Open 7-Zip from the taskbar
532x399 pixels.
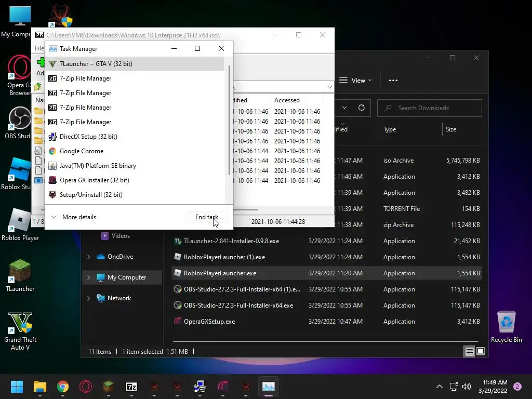point(131,387)
